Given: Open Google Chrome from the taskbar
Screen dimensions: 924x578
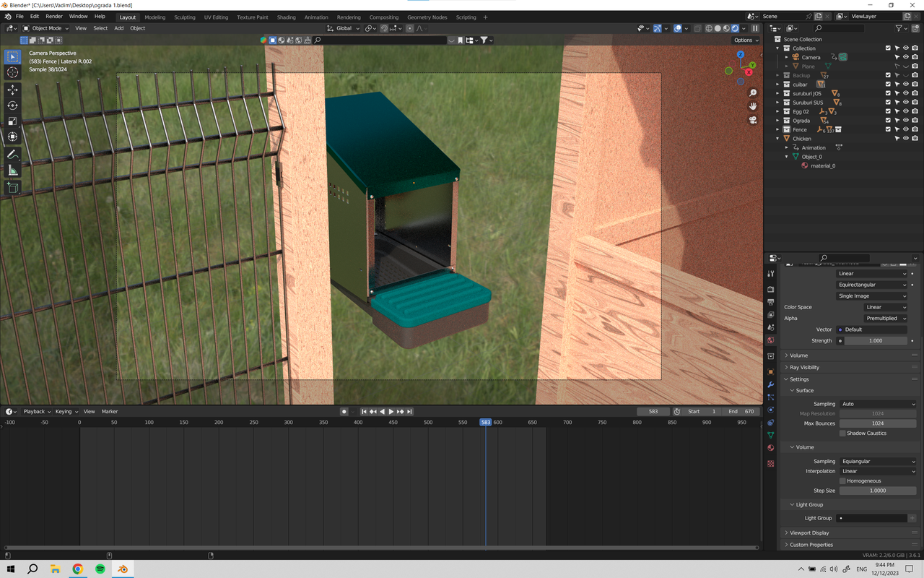Looking at the screenshot, I should click(77, 569).
